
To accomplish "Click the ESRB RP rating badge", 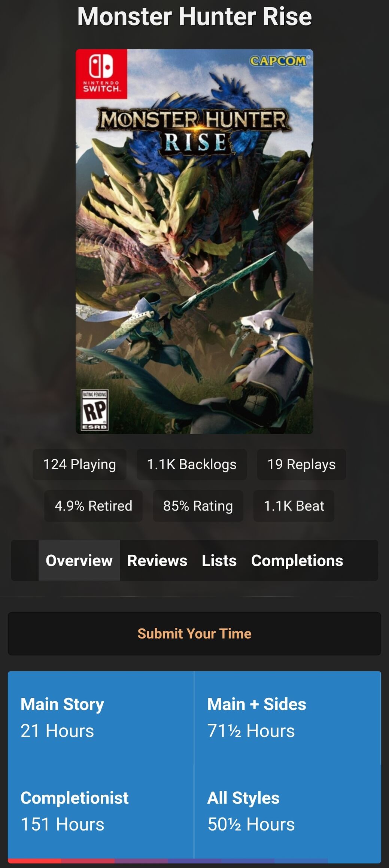I will pos(95,410).
